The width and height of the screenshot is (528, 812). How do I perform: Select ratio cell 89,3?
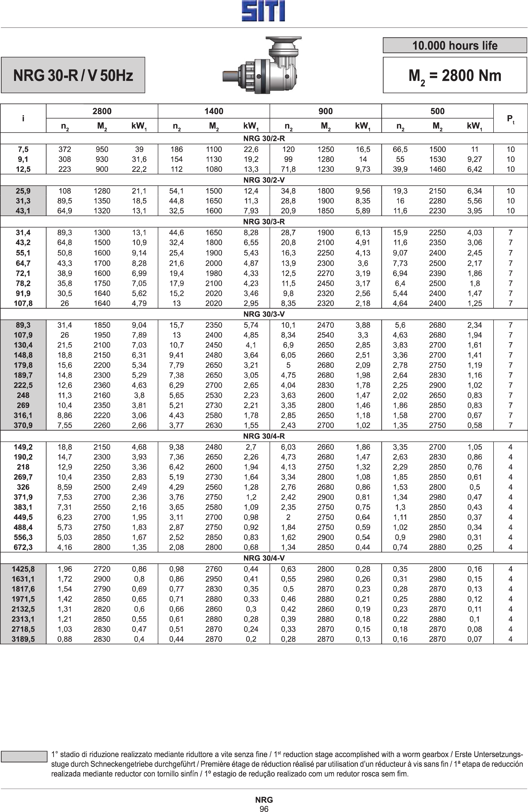[x=23, y=325]
